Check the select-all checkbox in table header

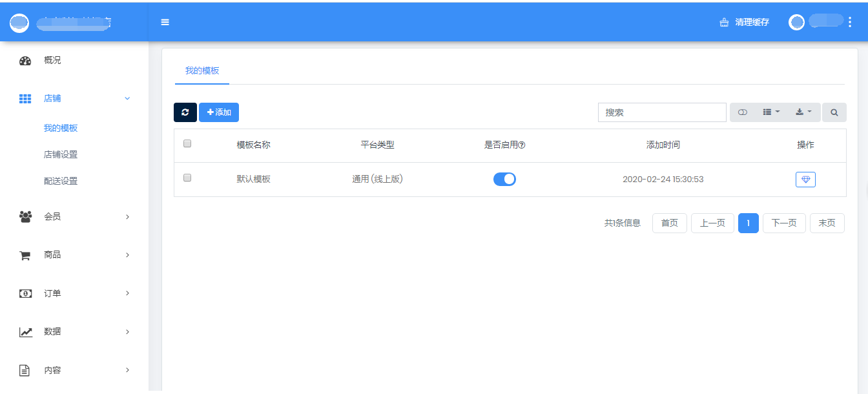[187, 144]
